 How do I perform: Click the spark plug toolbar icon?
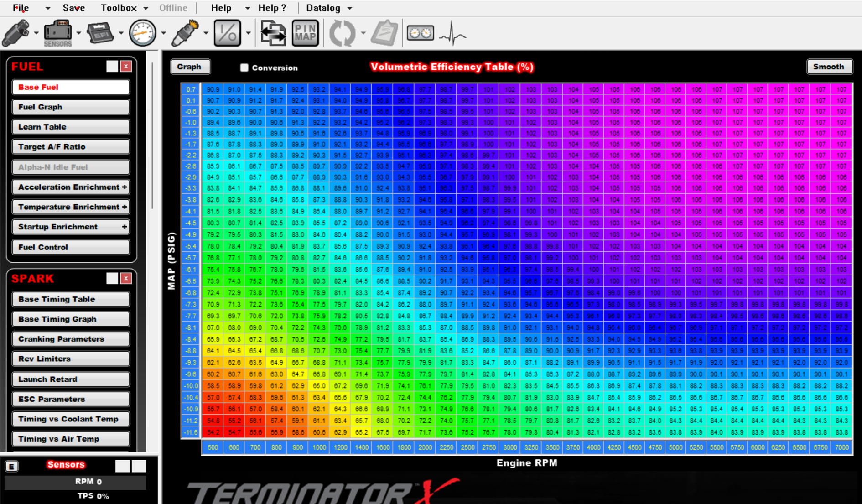point(185,33)
